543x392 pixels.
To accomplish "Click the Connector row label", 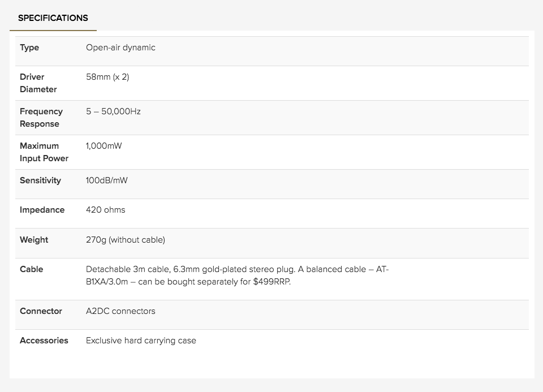I will tap(41, 311).
